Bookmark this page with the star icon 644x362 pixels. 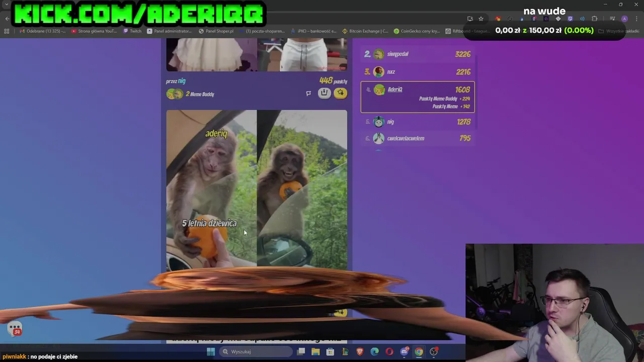coord(481,19)
